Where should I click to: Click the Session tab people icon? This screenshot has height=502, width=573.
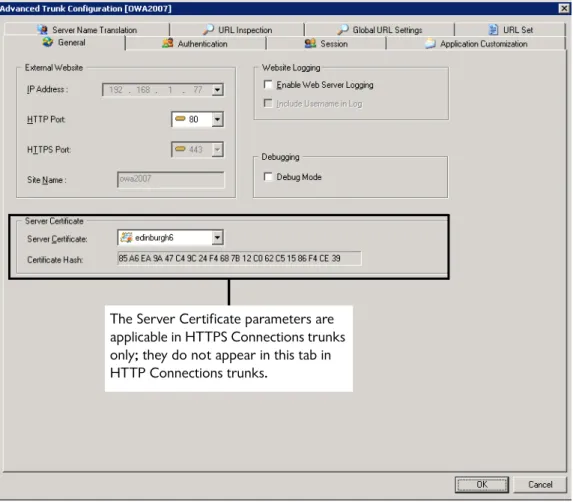310,43
